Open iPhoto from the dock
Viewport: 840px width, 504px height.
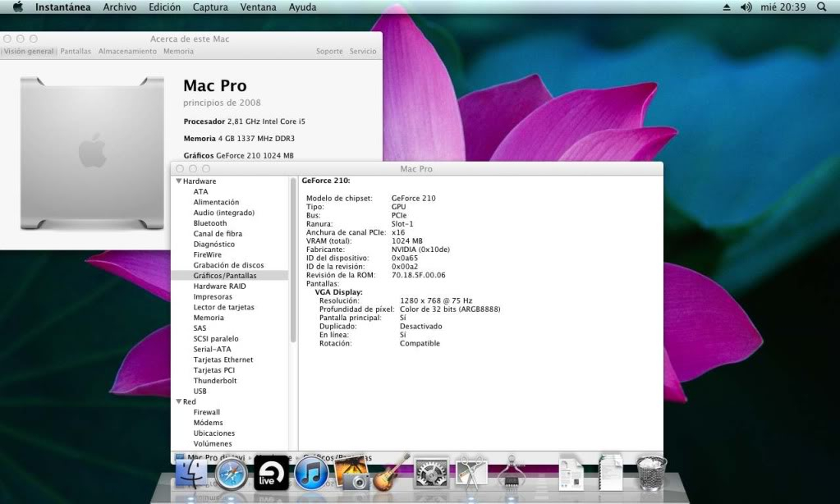pyautogui.click(x=351, y=472)
